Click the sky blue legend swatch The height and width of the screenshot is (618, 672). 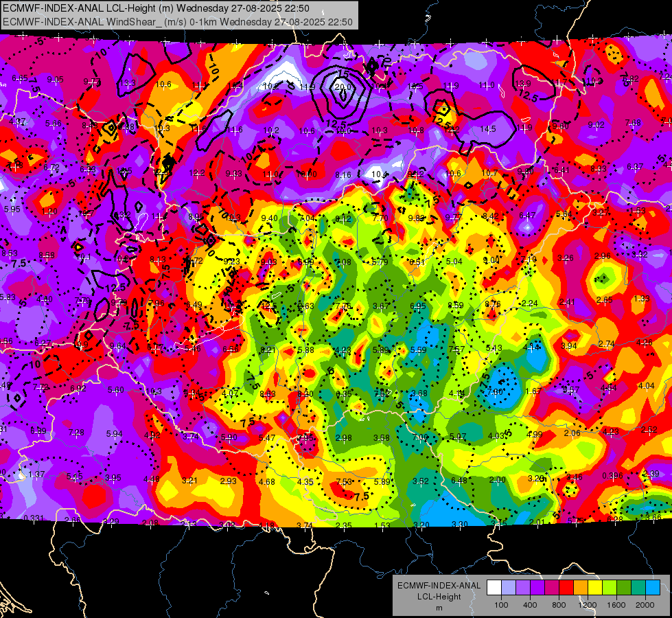click(x=652, y=588)
